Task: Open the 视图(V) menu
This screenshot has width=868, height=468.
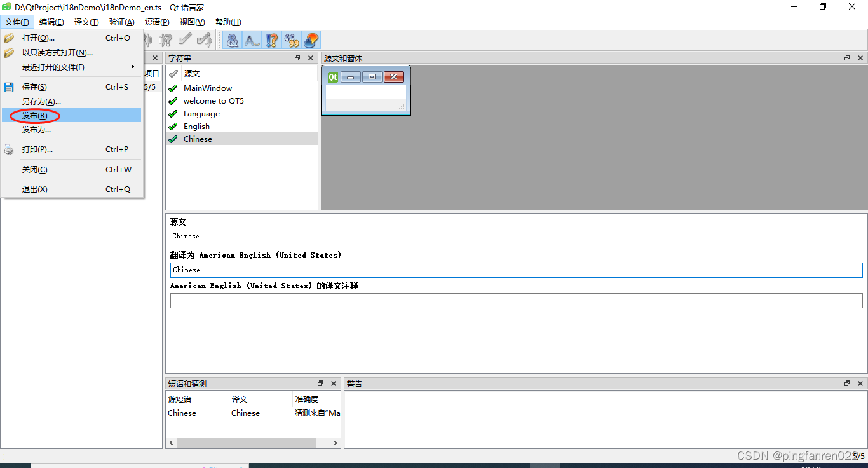Action: [192, 22]
